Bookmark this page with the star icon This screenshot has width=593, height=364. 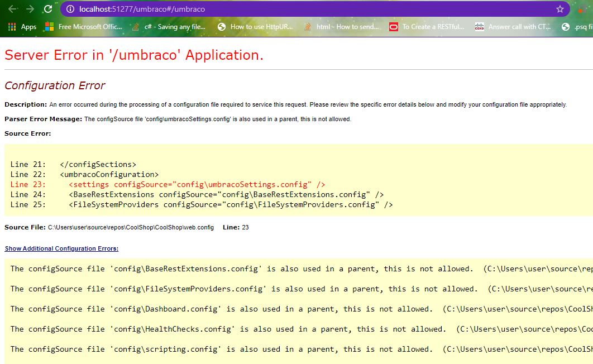(x=559, y=9)
